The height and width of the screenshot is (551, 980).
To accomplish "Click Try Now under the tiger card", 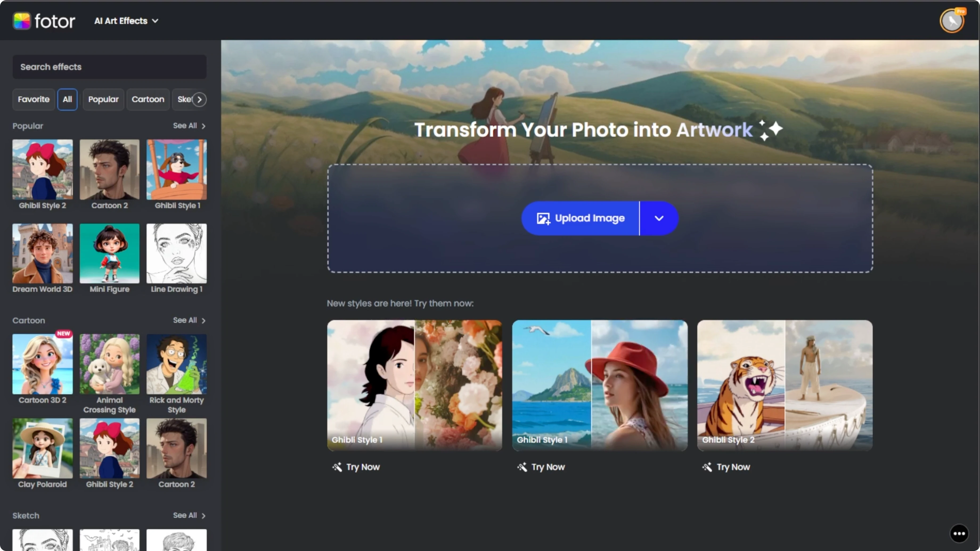I will click(x=726, y=467).
